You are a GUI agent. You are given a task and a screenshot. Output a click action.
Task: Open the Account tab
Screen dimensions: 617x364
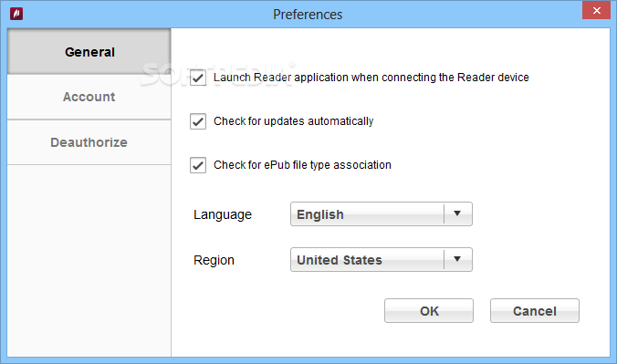click(x=89, y=97)
